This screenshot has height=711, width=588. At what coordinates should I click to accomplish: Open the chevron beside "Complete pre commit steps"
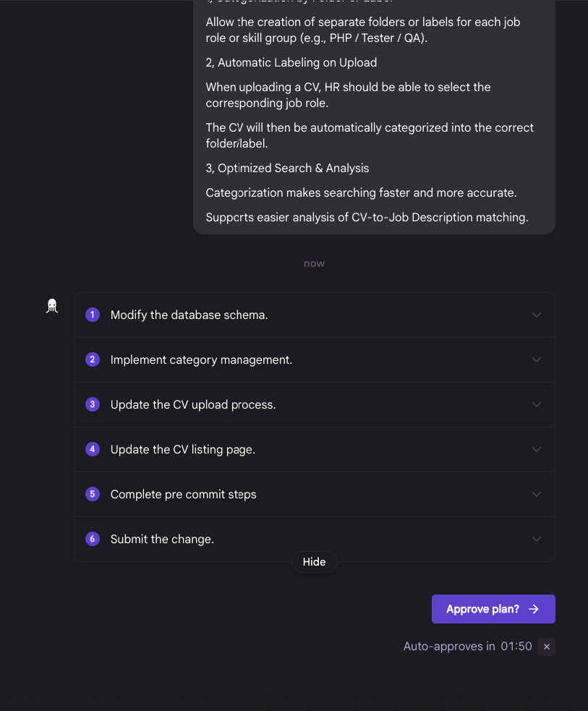[537, 494]
